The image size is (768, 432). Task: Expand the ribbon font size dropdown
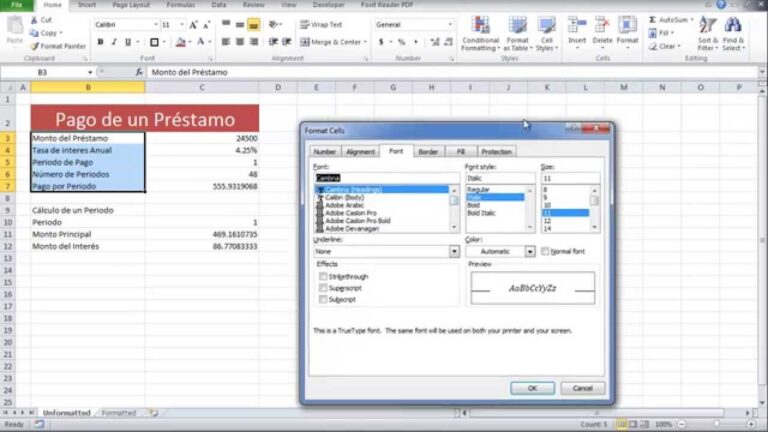[x=182, y=24]
